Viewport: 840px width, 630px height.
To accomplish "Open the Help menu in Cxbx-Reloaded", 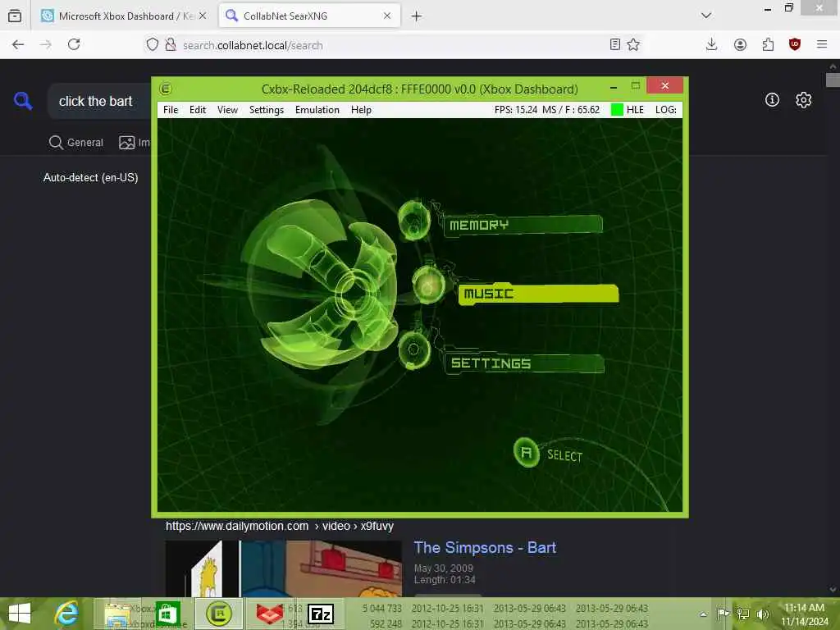I will pos(361,110).
